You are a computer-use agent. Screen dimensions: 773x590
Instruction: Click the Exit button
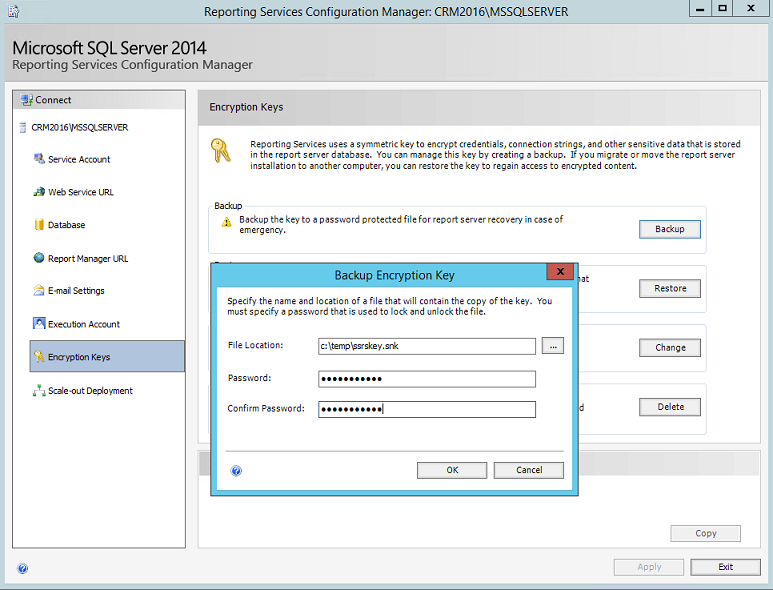725,567
